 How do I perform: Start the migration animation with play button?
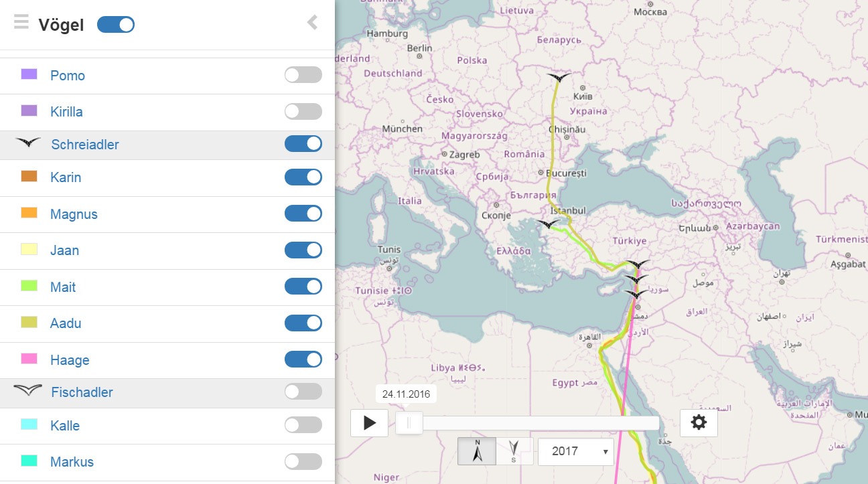tap(369, 423)
